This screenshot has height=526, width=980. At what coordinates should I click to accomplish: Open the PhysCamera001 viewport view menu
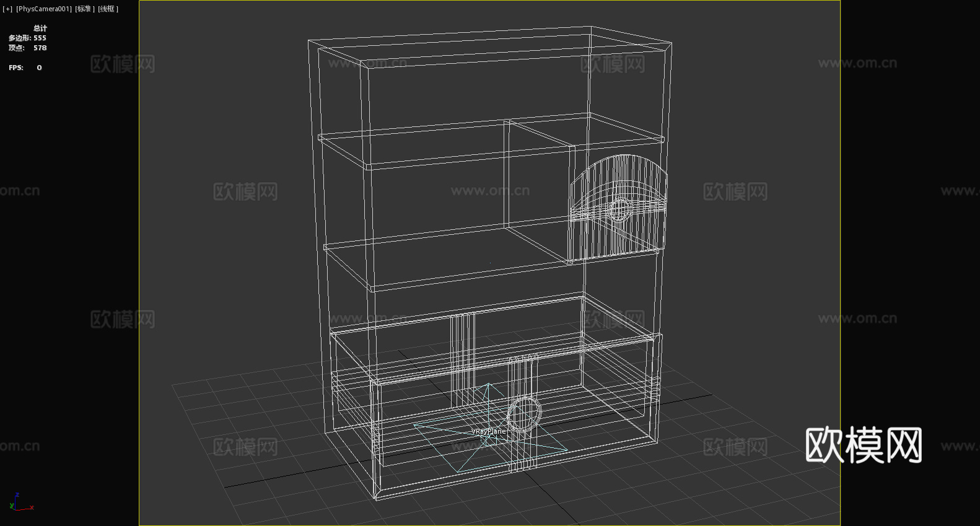(43, 9)
